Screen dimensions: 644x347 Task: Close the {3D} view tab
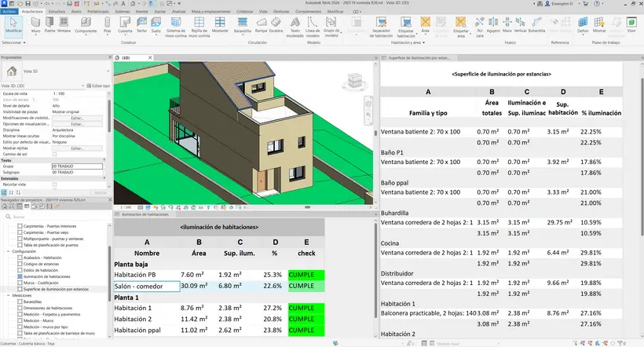pos(150,58)
